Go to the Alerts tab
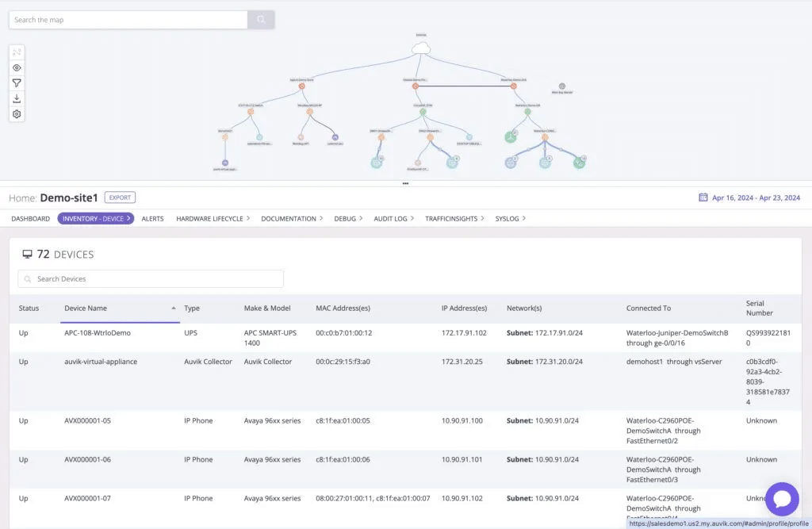Screen dimensions: 812x529 pos(152,218)
